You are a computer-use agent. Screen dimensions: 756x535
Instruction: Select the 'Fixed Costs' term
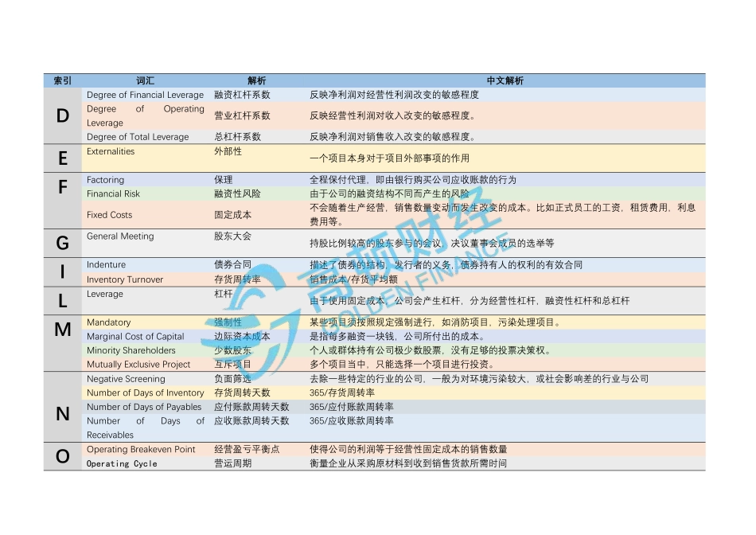(x=110, y=215)
